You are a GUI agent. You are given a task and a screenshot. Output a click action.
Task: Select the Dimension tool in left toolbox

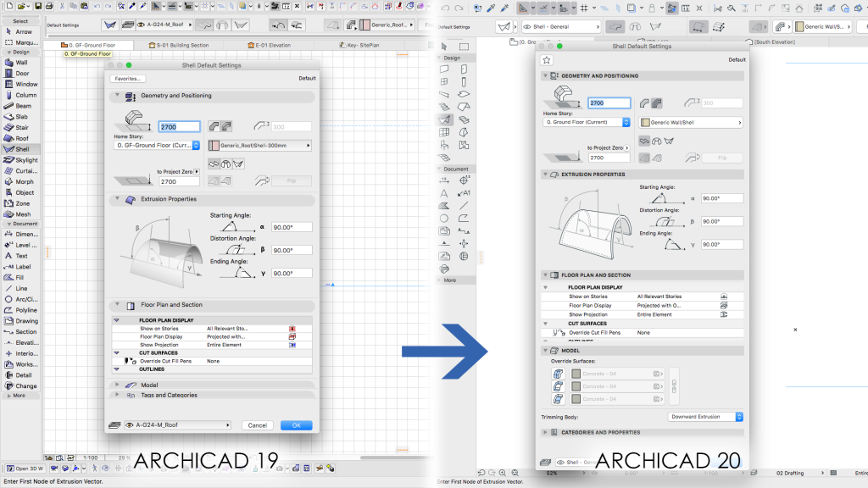(21, 234)
